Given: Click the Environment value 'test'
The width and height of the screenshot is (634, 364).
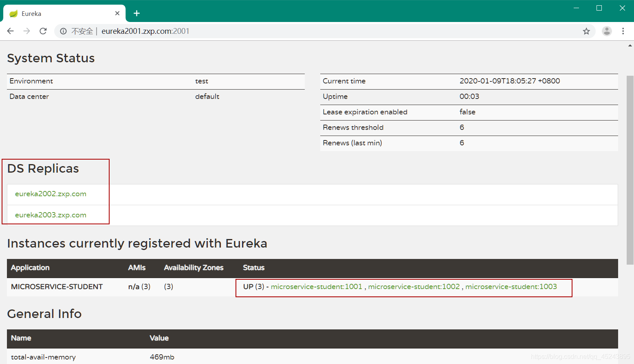Looking at the screenshot, I should (202, 81).
